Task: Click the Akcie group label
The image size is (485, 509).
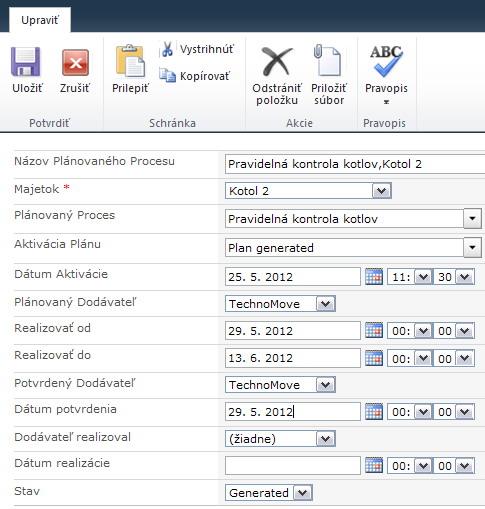Action: click(x=299, y=123)
